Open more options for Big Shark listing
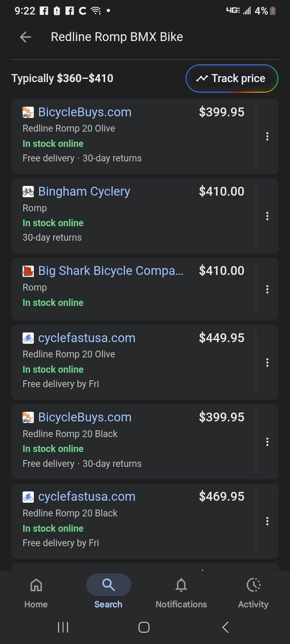The height and width of the screenshot is (644, 290). [267, 289]
